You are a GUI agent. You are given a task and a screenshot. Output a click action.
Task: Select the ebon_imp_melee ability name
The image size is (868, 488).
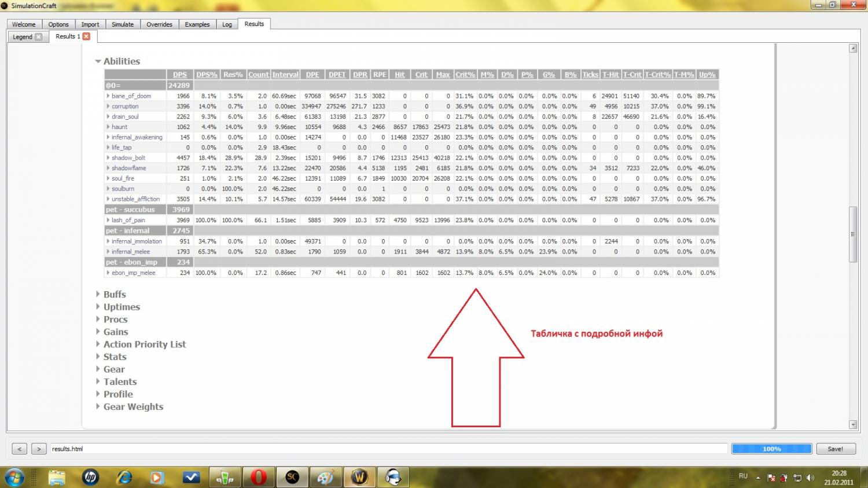point(134,273)
